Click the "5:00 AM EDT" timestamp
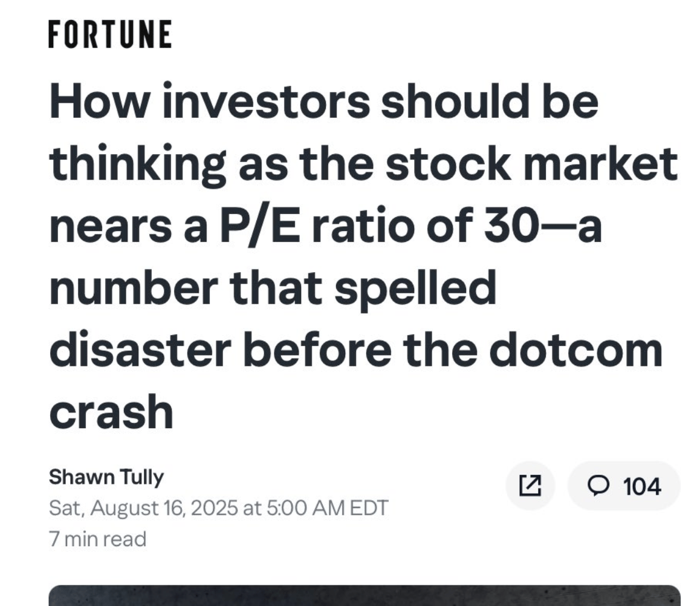700x606 pixels. (x=327, y=508)
